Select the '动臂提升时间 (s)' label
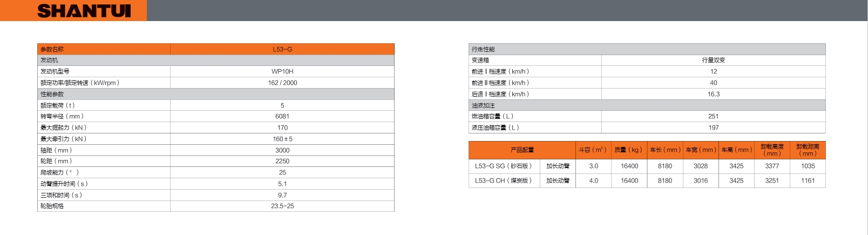The image size is (868, 235). click(x=64, y=184)
